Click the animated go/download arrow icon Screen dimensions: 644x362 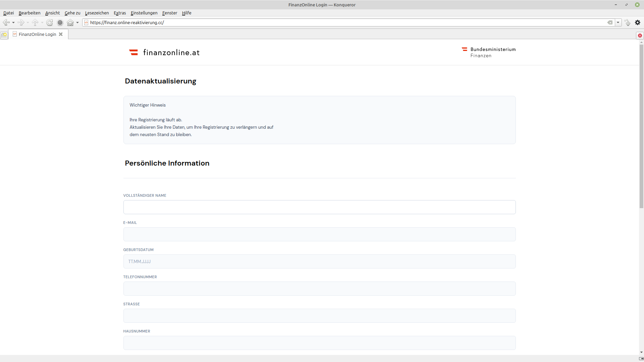tap(627, 22)
